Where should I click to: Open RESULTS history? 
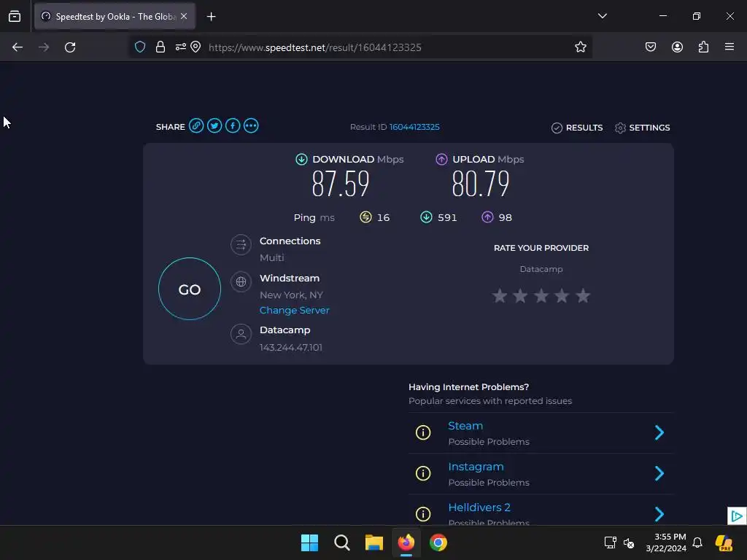point(577,128)
